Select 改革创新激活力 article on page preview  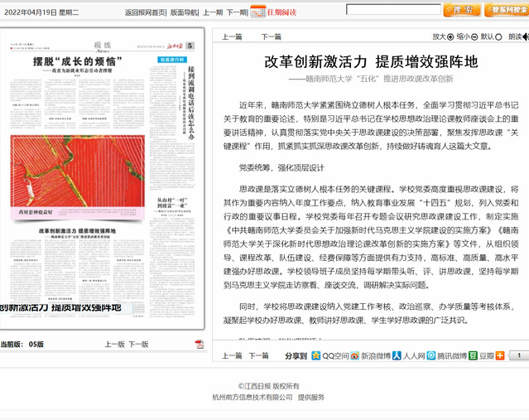(x=77, y=231)
